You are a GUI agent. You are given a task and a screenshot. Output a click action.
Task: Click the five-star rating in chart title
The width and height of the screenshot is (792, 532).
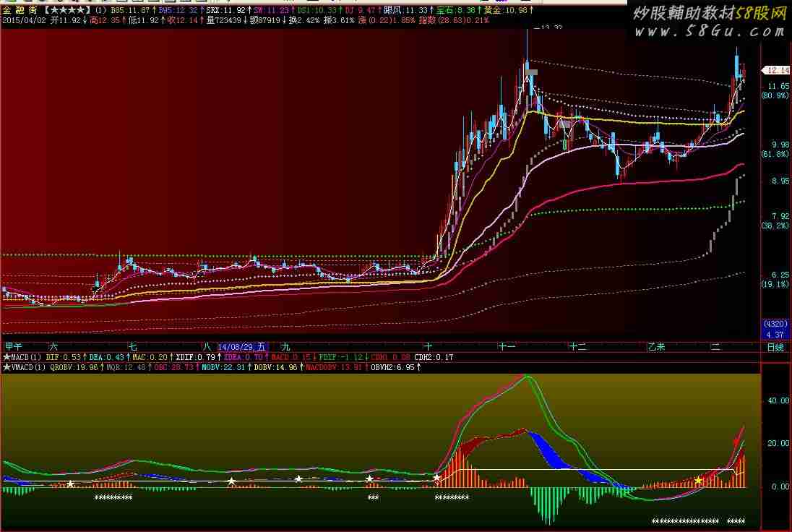point(66,9)
